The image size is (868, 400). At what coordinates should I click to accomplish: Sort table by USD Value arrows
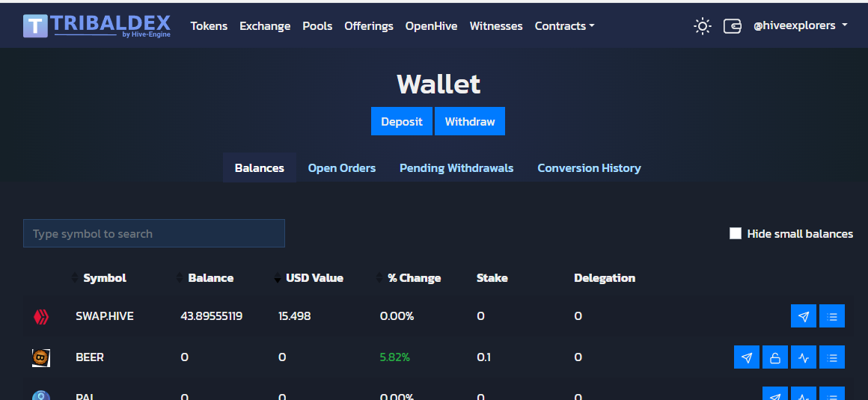point(278,277)
